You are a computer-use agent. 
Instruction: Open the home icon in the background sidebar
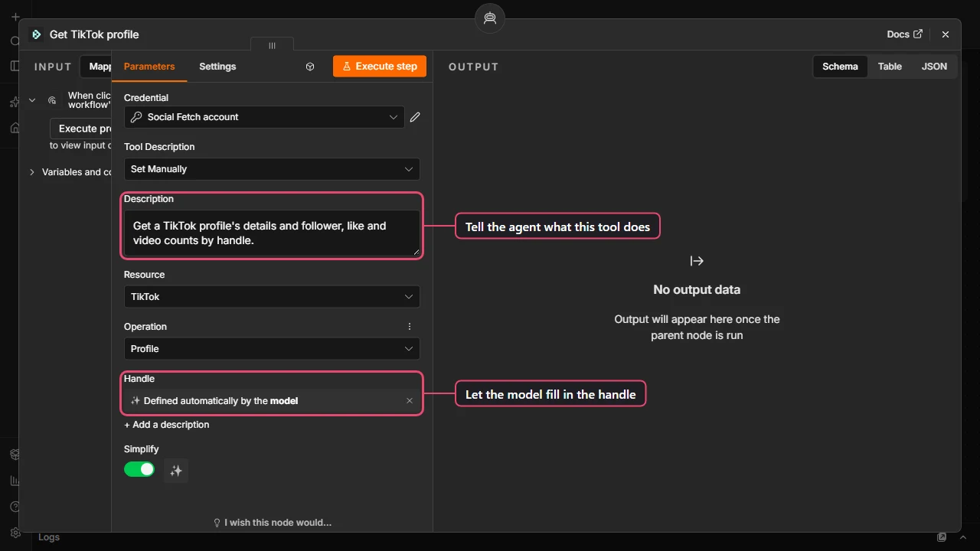tap(15, 128)
